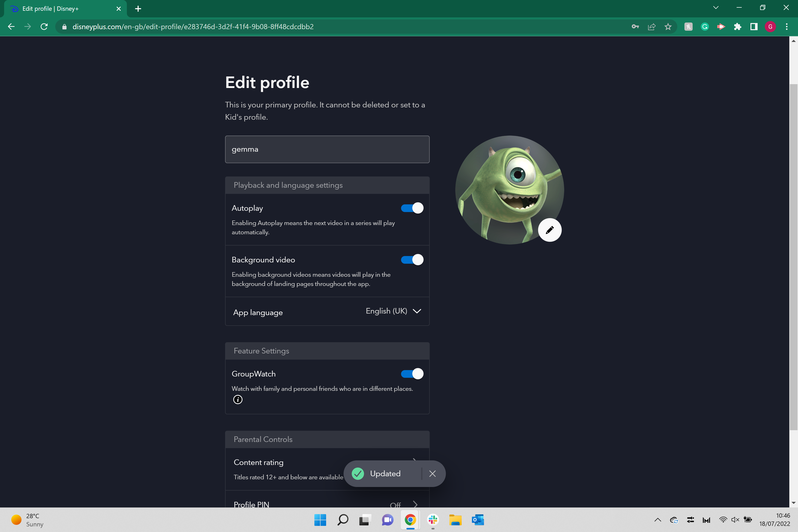The height and width of the screenshot is (532, 798).
Task: Disable the Background video toggle
Action: click(412, 260)
